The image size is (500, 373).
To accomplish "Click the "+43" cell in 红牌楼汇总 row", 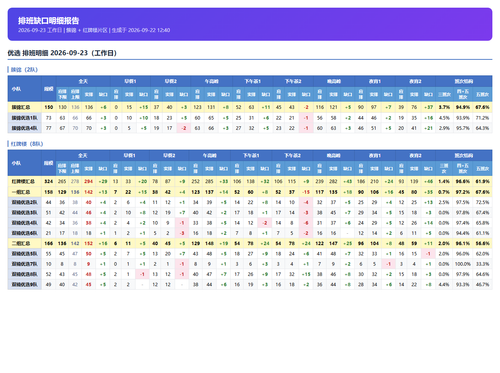I will pos(347,182).
